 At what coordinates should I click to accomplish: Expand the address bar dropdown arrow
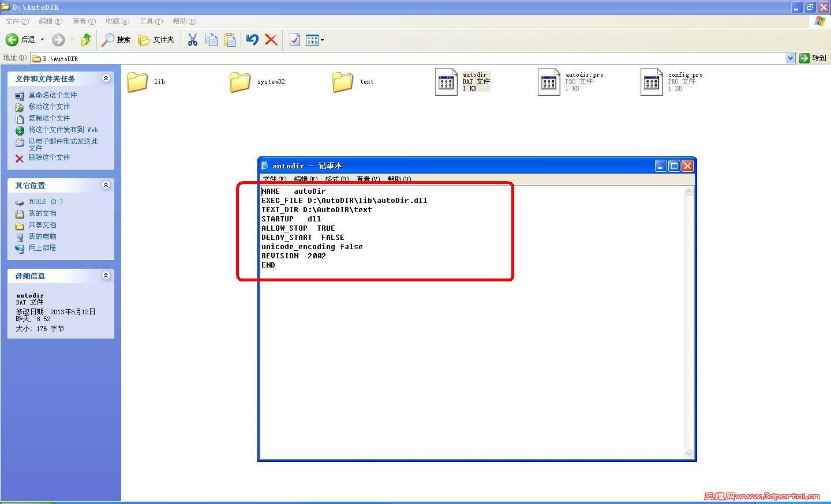[x=791, y=58]
